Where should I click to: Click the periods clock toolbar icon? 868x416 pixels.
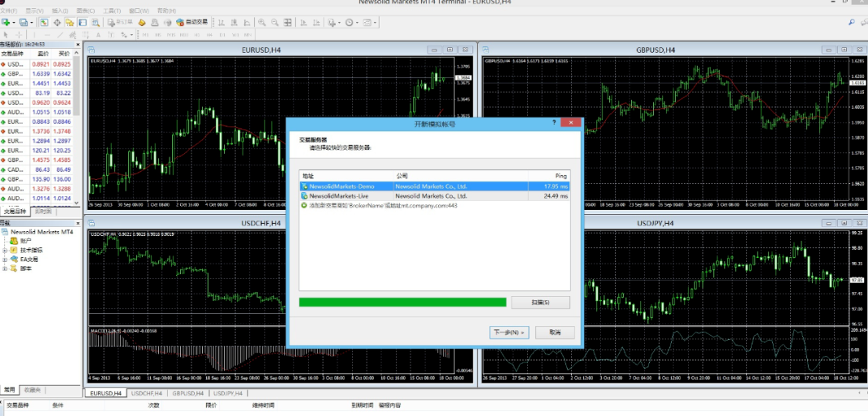coord(349,22)
